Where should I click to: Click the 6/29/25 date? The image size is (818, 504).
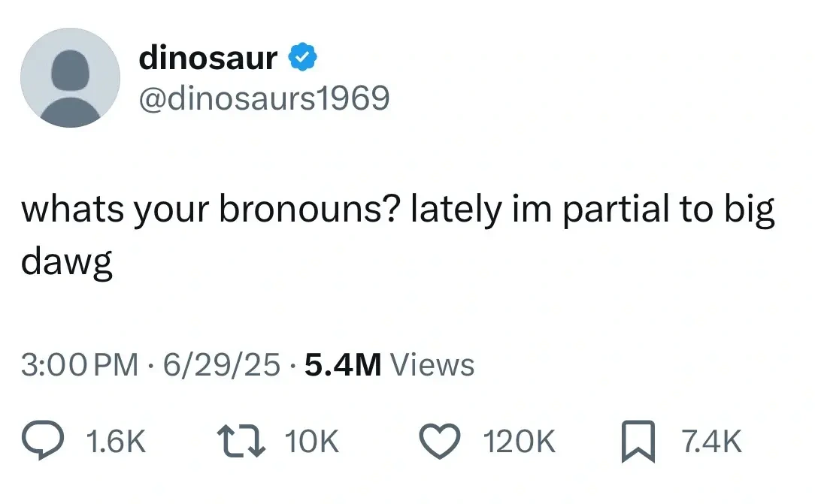coord(222,364)
